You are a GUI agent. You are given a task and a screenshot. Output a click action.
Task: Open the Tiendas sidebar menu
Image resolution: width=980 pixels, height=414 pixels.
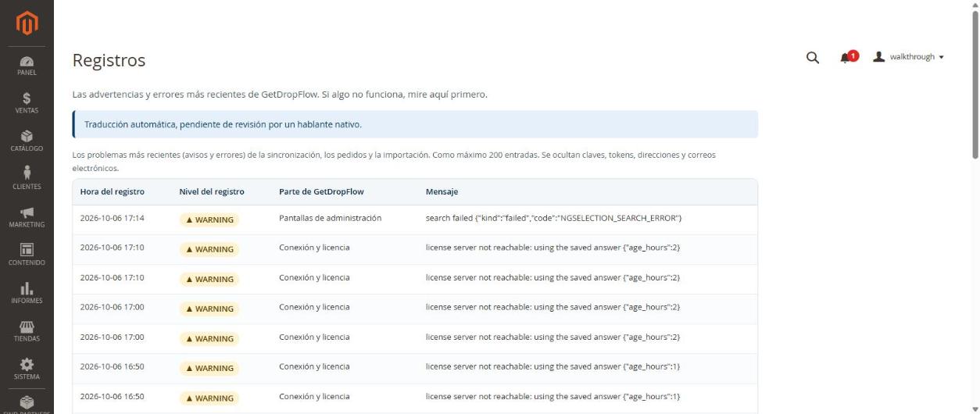coord(27,332)
